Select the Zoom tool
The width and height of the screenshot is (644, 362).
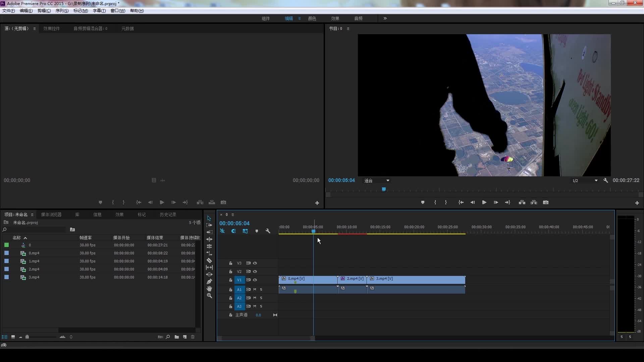click(x=209, y=295)
